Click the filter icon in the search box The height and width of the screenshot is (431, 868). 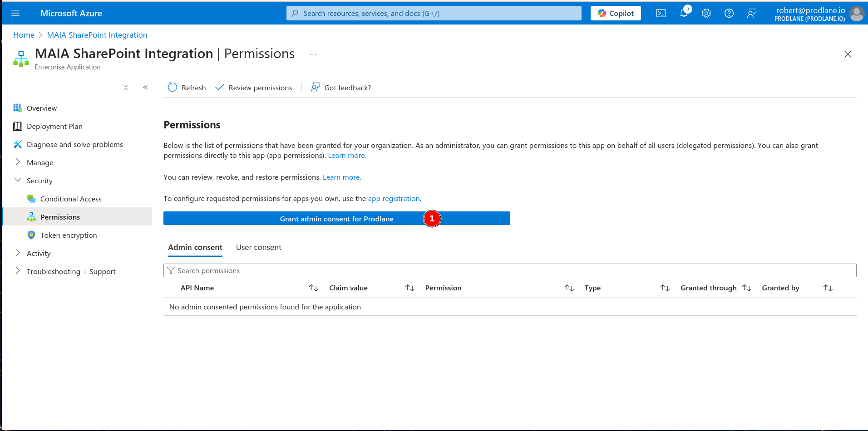(x=171, y=270)
